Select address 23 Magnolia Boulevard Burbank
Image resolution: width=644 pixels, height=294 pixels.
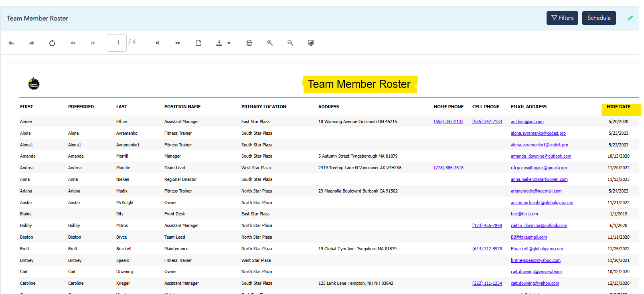(x=358, y=191)
